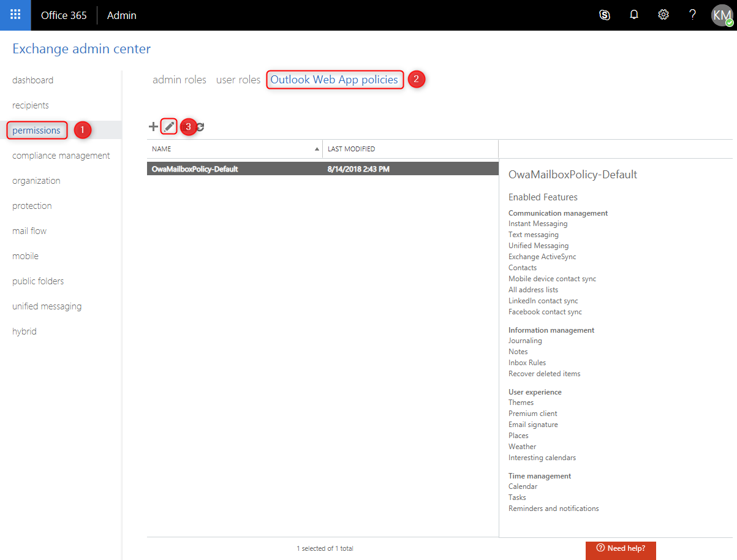The width and height of the screenshot is (737, 560).
Task: Click the Communication management heading
Action: pyautogui.click(x=558, y=213)
